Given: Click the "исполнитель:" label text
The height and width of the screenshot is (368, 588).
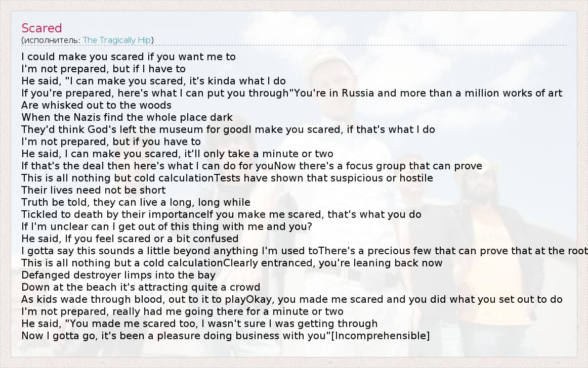Looking at the screenshot, I should click(52, 40).
